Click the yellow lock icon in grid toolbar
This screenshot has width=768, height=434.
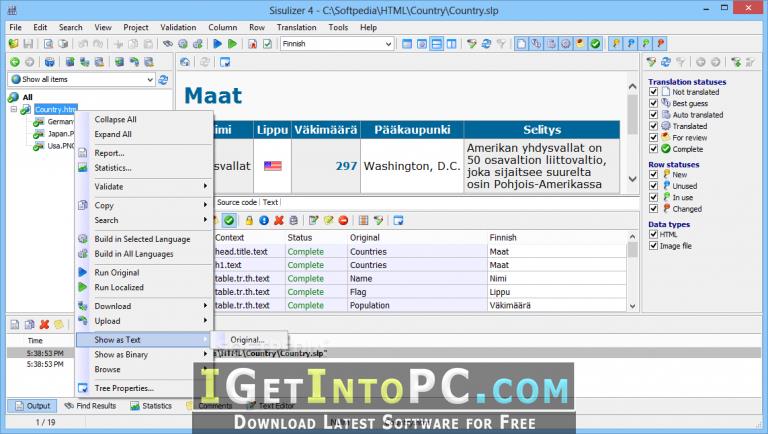pos(249,220)
